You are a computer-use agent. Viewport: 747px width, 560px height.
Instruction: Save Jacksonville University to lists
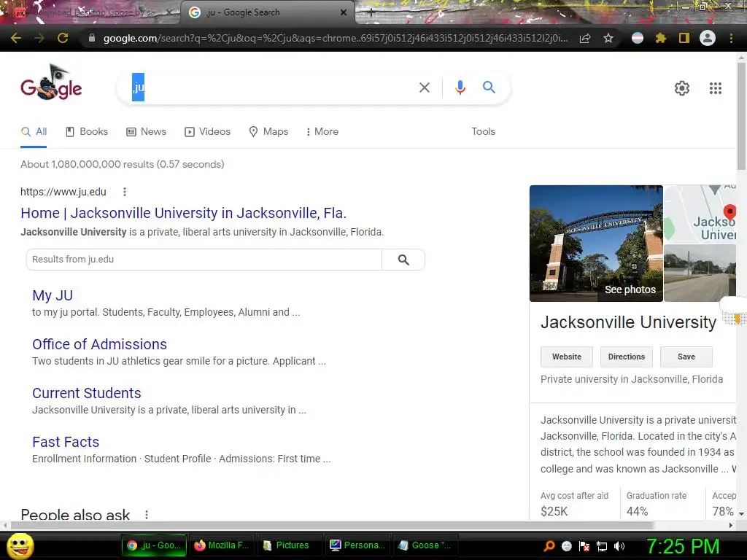(686, 357)
